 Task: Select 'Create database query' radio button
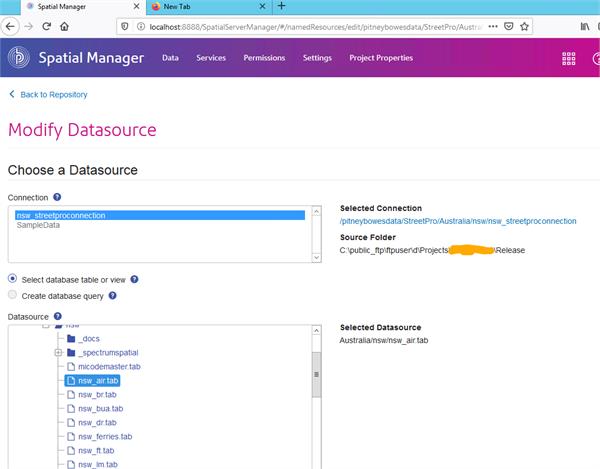click(x=12, y=295)
